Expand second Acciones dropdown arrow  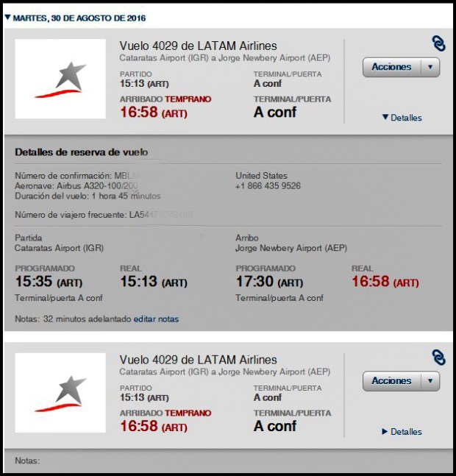click(x=430, y=381)
